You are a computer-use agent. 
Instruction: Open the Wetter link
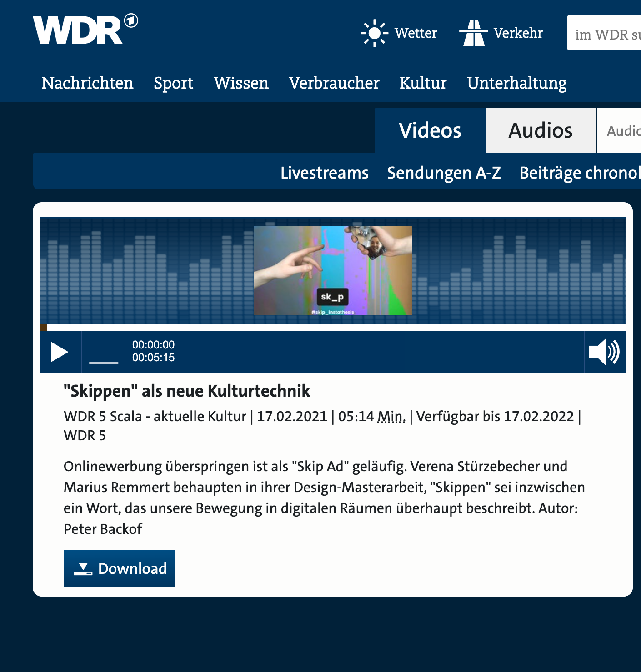pyautogui.click(x=416, y=33)
